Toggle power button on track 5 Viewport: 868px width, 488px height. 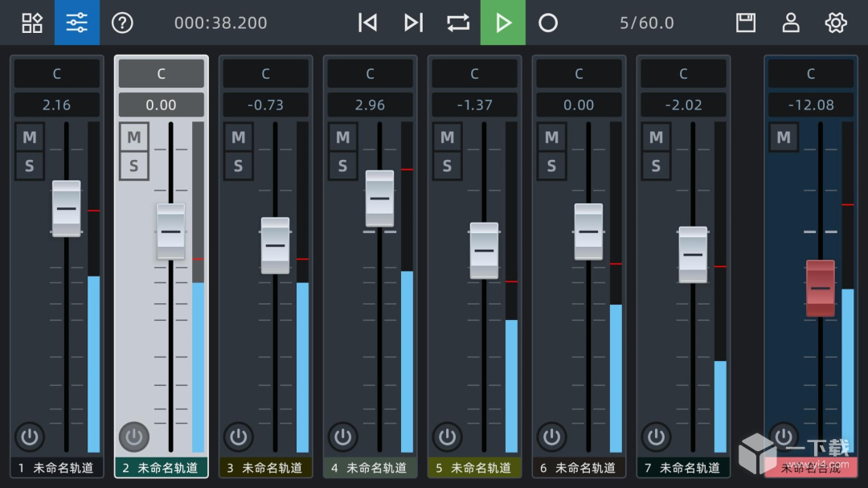(x=448, y=437)
